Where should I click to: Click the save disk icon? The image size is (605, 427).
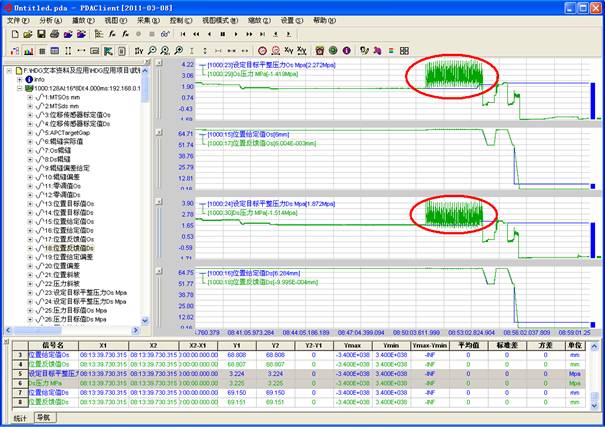[42, 34]
